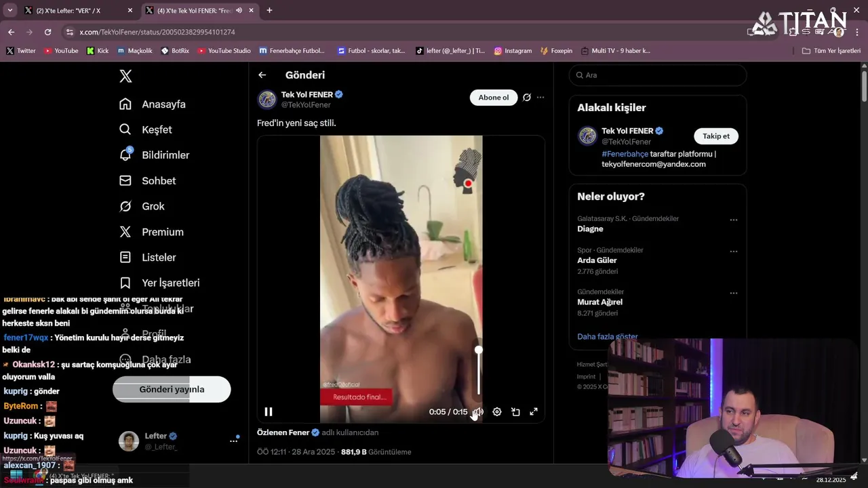Click the X logo in the sidebar
The height and width of the screenshot is (488, 868).
(x=125, y=77)
